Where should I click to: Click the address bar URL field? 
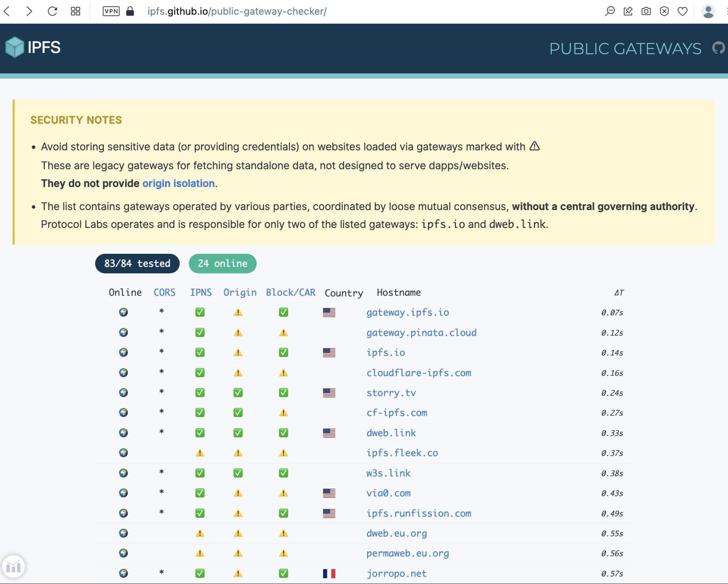pos(237,11)
